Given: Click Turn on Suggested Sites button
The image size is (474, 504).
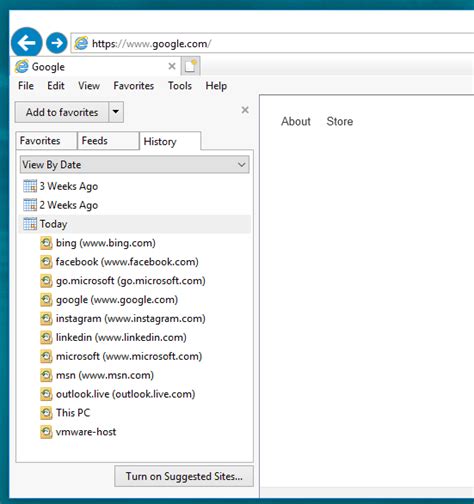Looking at the screenshot, I should 184,476.
